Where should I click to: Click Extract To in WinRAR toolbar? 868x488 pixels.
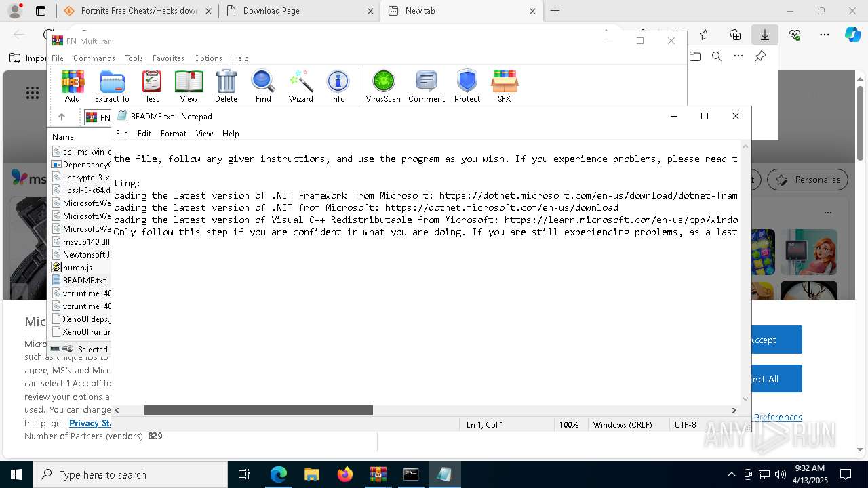click(x=112, y=86)
